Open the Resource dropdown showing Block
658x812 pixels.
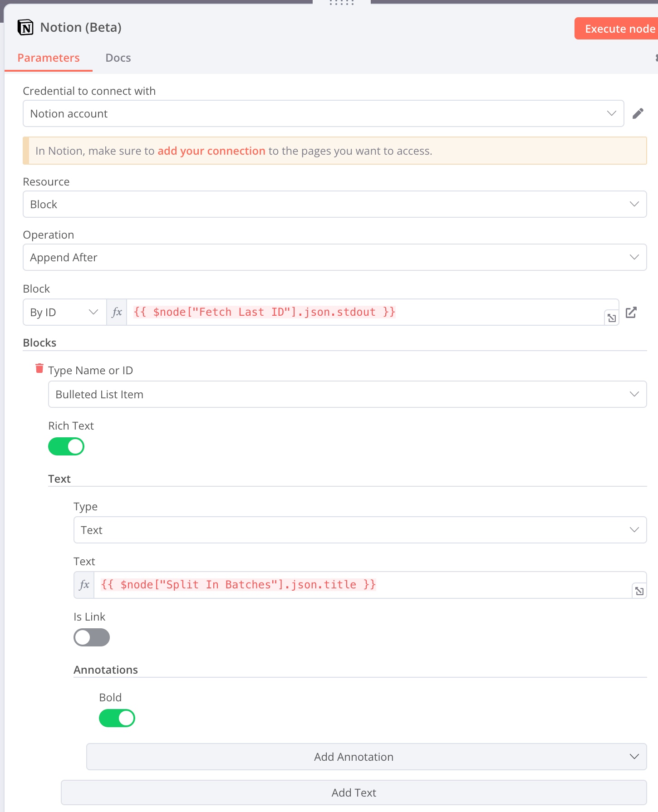(334, 204)
